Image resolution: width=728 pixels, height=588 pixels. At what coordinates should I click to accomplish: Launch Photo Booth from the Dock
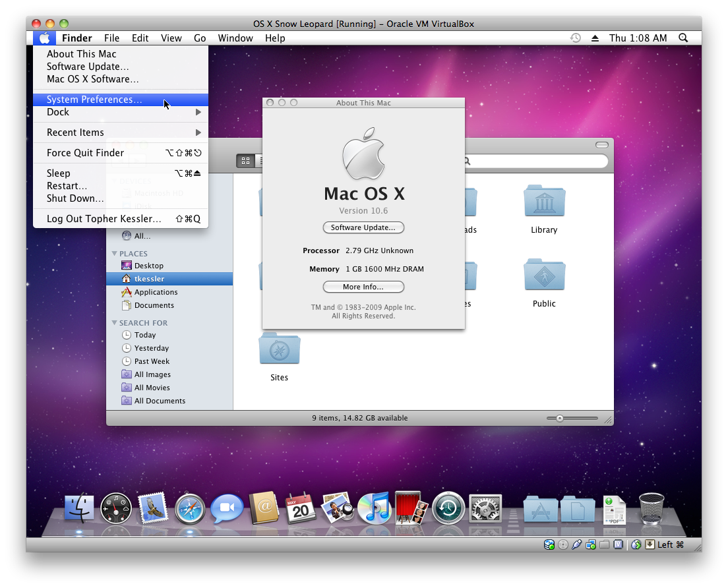[x=411, y=508]
